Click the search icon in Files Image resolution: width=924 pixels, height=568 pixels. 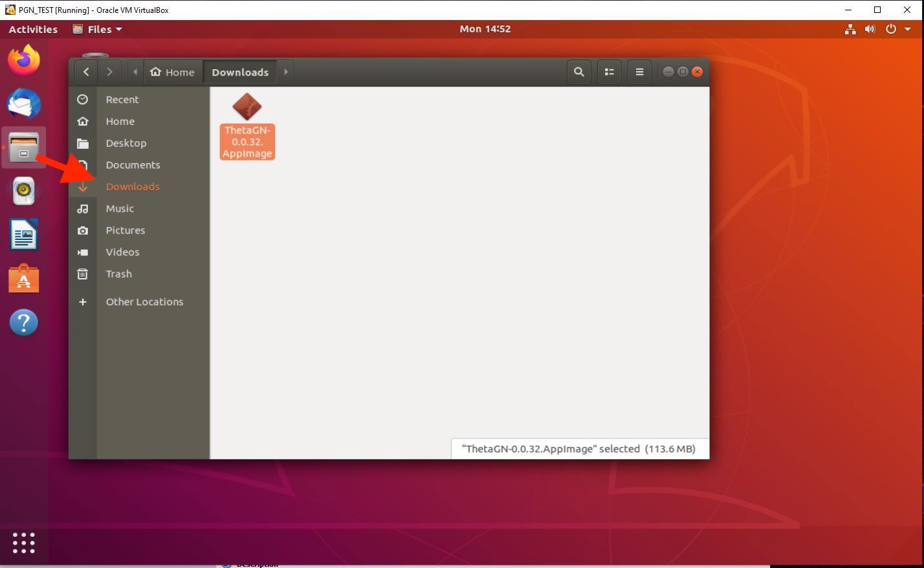[x=579, y=72]
